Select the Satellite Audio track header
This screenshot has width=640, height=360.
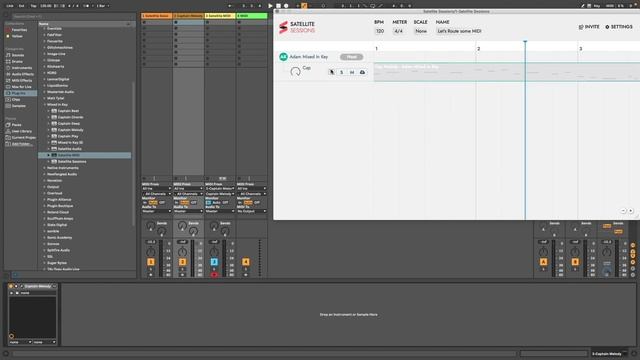[x=157, y=16]
